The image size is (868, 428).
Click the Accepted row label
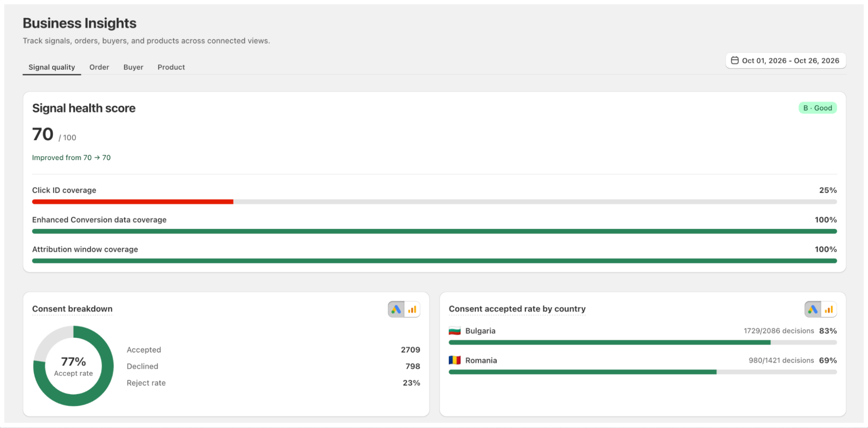(144, 350)
